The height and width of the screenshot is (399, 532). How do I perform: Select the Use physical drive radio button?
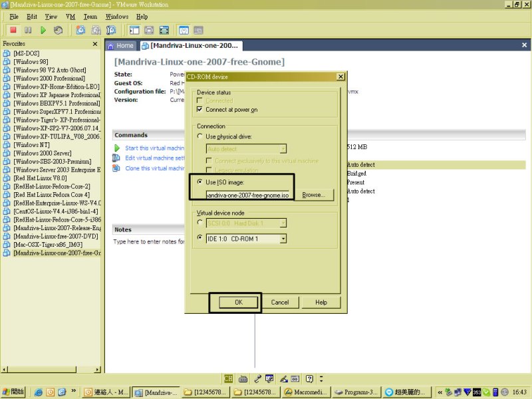200,136
